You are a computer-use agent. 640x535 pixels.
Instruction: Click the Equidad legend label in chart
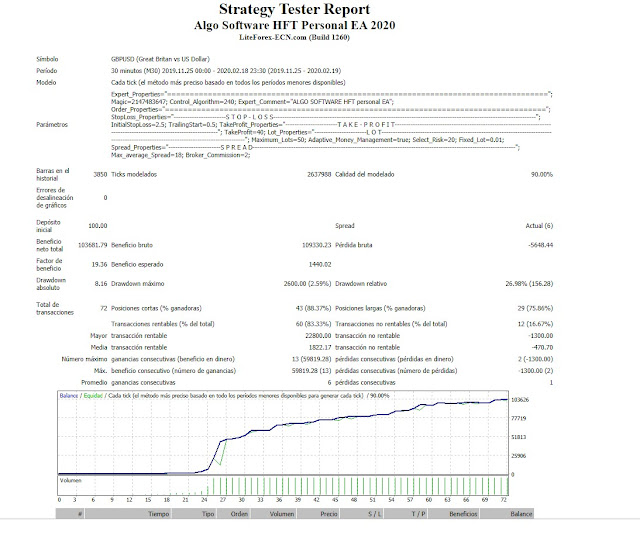point(93,395)
